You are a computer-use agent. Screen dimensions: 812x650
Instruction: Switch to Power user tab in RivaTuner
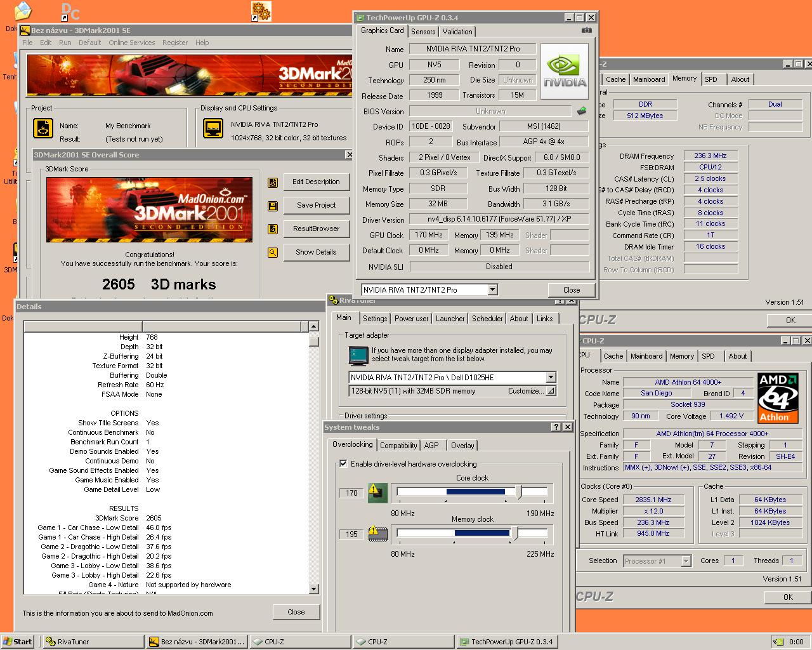(x=411, y=319)
